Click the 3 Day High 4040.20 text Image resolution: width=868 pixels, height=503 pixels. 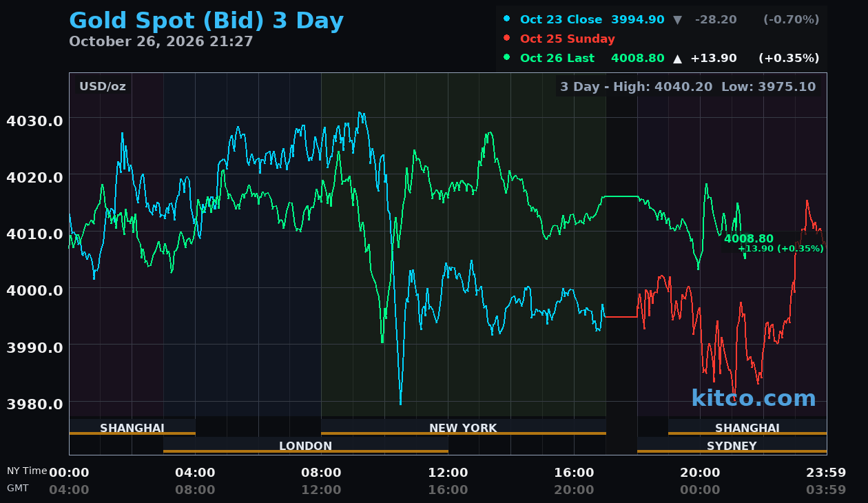coord(636,86)
